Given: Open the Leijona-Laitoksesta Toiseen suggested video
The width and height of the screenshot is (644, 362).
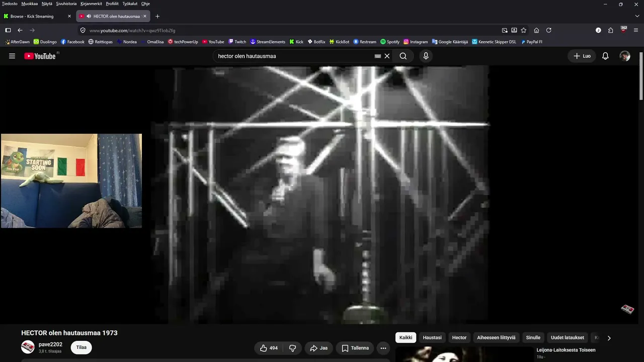Looking at the screenshot, I should [566, 350].
